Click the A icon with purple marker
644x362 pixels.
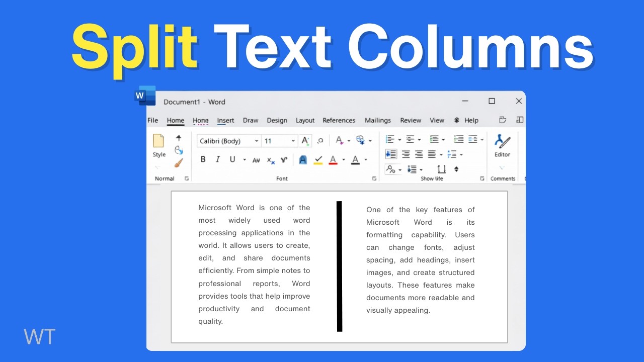(340, 140)
